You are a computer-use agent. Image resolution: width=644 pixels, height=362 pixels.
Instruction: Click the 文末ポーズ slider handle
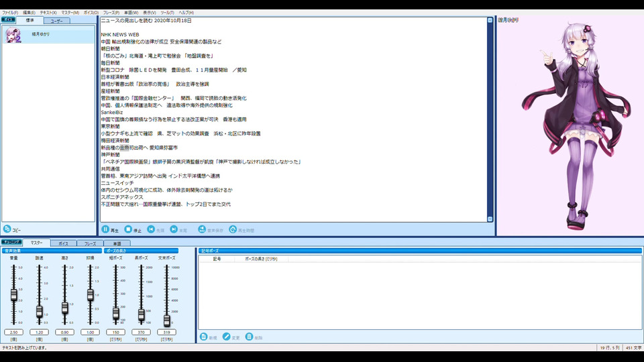click(166, 320)
